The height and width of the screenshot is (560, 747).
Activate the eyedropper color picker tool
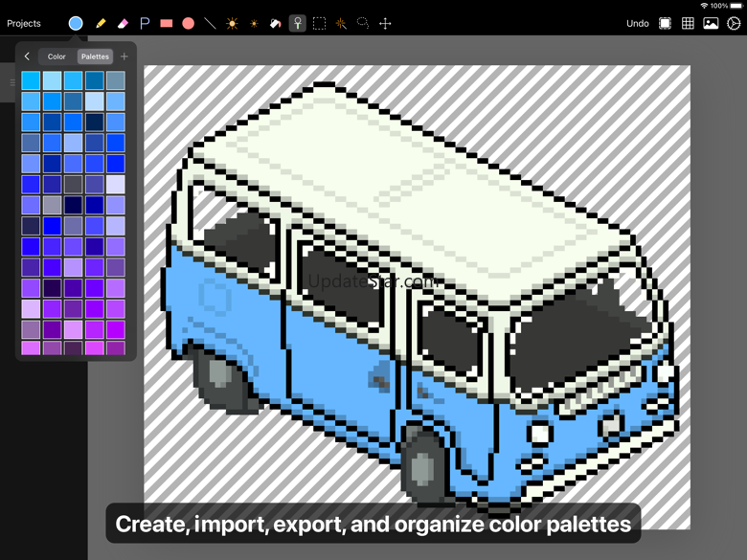pos(298,23)
